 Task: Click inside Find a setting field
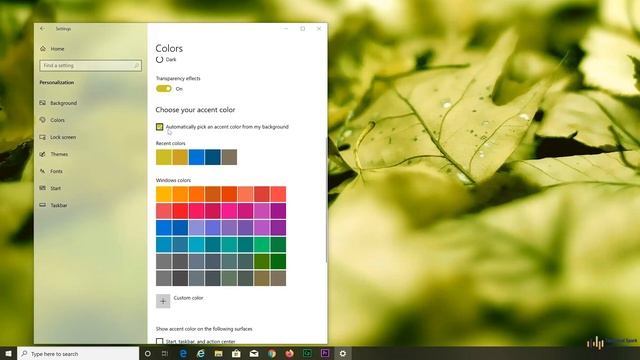[91, 65]
